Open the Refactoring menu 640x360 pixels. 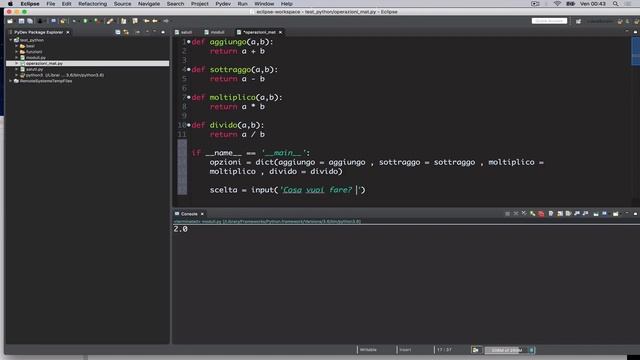93,4
